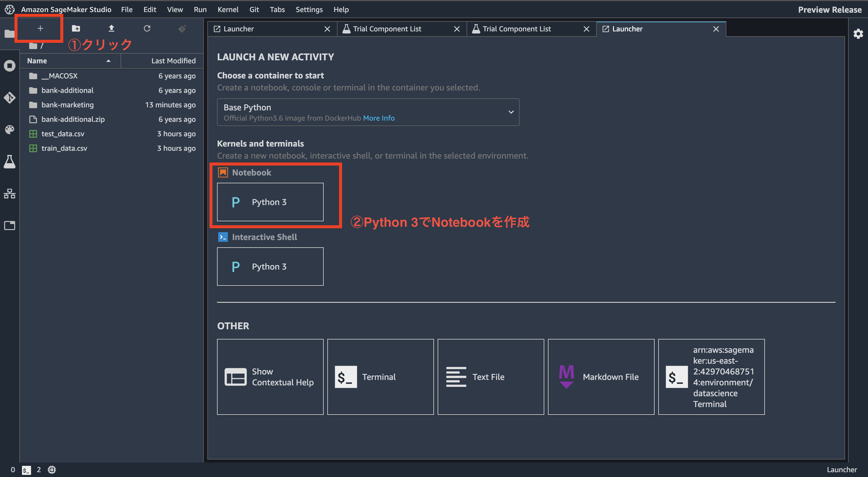Select the bank-marketing folder
This screenshot has height=477, width=868.
pos(112,105)
